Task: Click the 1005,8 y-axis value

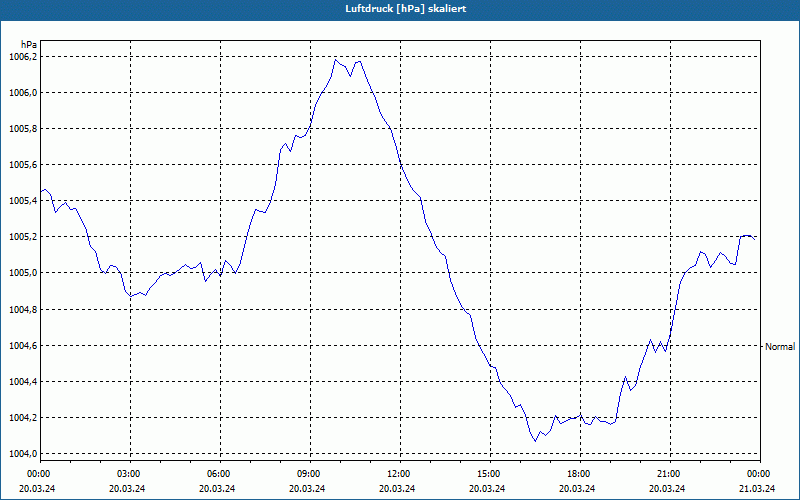Action: pos(23,129)
